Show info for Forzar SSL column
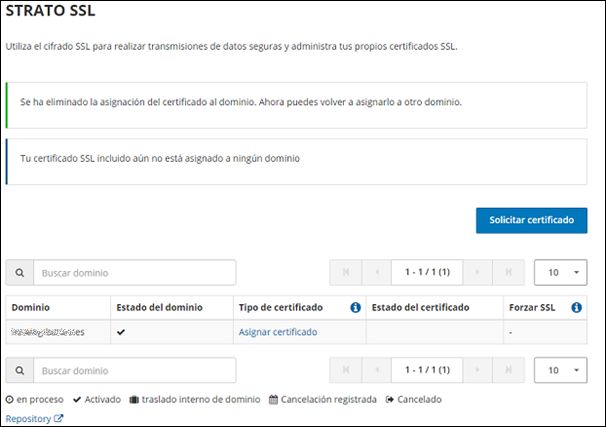This screenshot has height=427, width=606. pos(576,308)
